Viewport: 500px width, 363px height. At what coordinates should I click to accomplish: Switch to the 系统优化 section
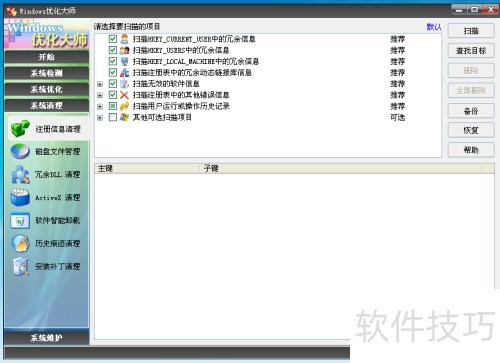click(x=47, y=89)
